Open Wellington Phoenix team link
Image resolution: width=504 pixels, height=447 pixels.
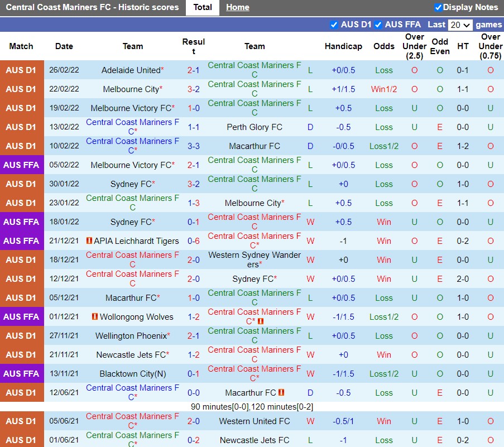131,336
